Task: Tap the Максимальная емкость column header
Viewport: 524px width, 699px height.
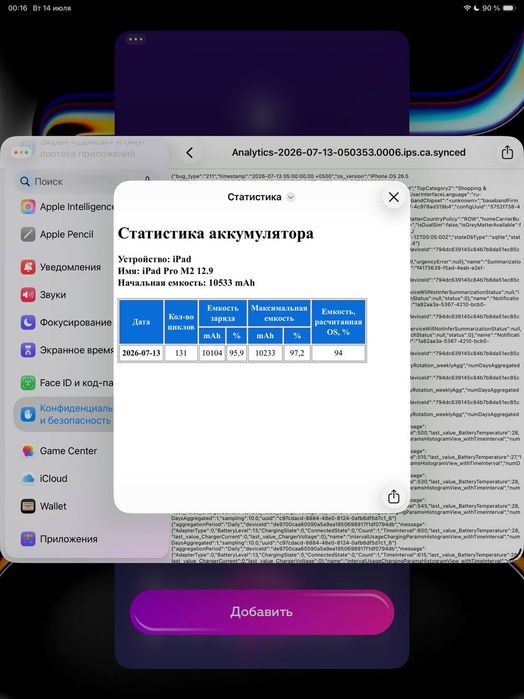Action: click(279, 313)
